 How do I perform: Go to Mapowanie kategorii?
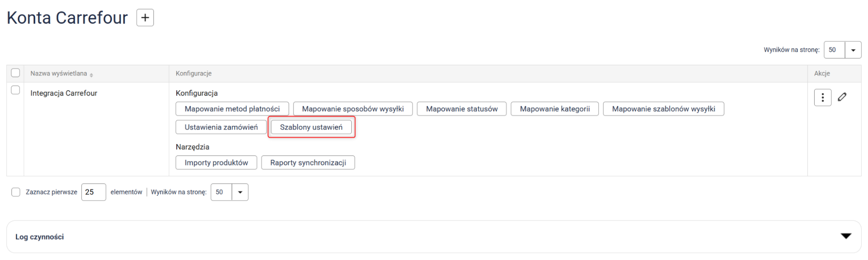pos(554,109)
